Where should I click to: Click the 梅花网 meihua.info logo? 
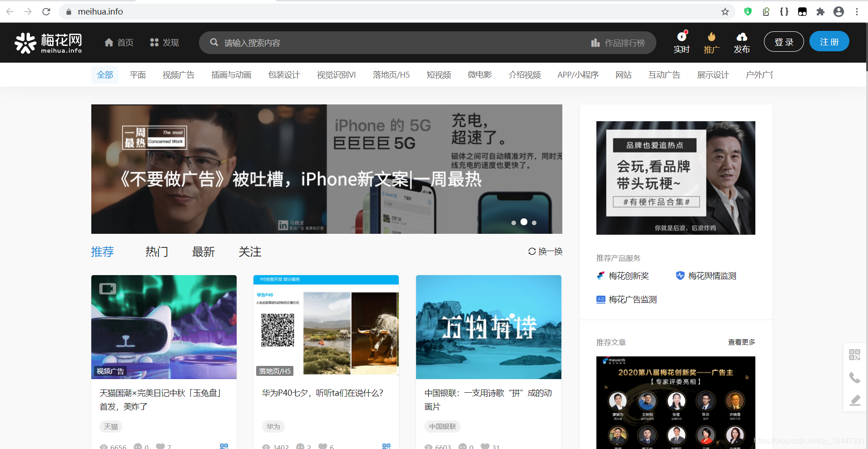click(48, 43)
